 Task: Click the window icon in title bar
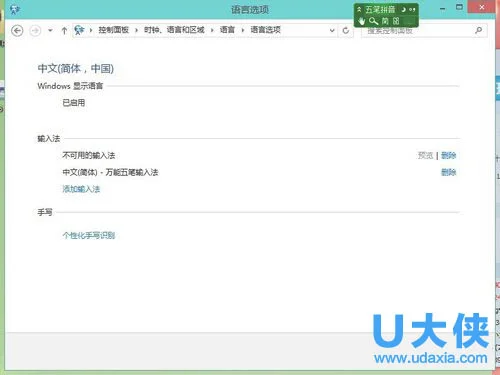pyautogui.click(x=15, y=9)
